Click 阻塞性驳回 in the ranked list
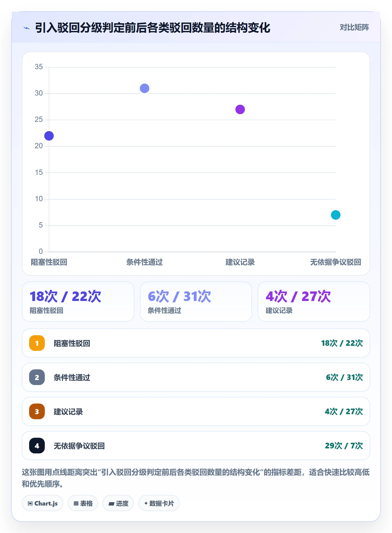 pyautogui.click(x=72, y=343)
